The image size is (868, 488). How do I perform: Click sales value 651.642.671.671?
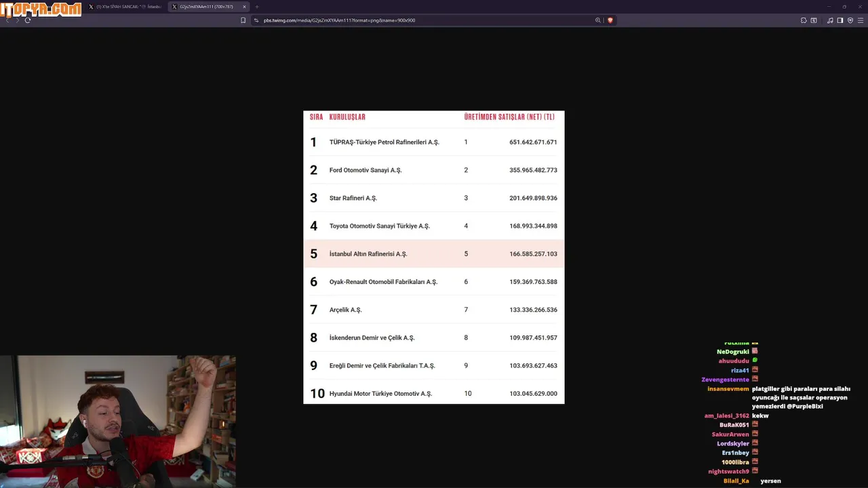pyautogui.click(x=533, y=142)
